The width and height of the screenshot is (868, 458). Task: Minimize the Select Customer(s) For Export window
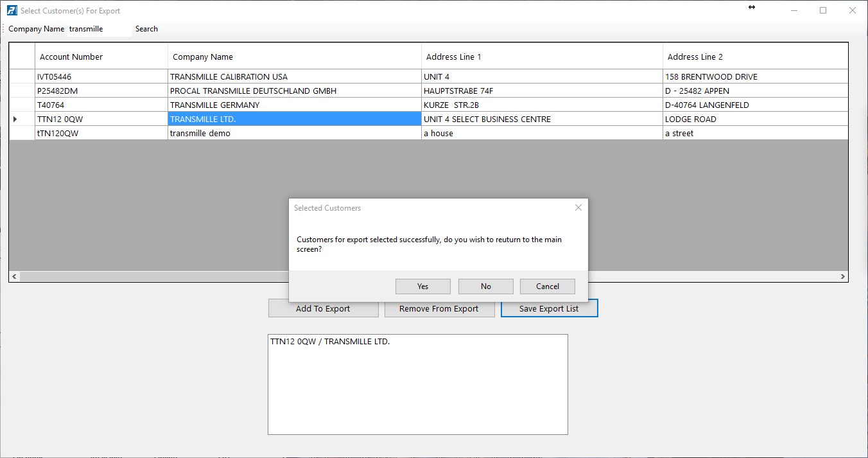tap(794, 10)
